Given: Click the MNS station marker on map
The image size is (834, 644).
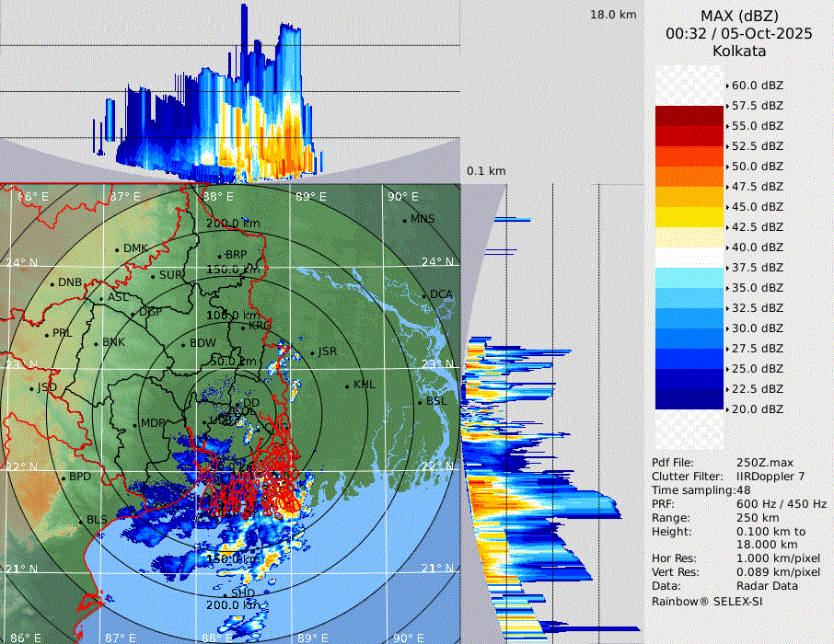Looking at the screenshot, I should pos(404,220).
